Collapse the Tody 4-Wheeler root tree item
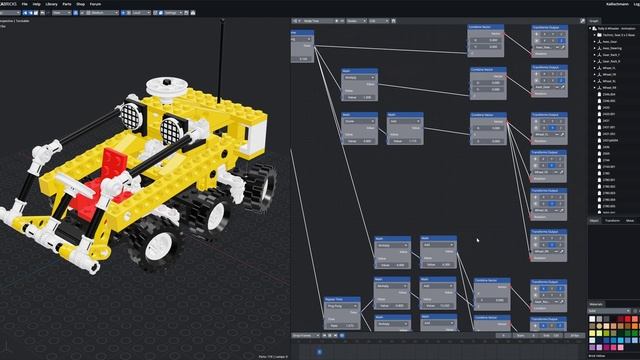Viewport: 640px width, 360px height. click(x=590, y=29)
